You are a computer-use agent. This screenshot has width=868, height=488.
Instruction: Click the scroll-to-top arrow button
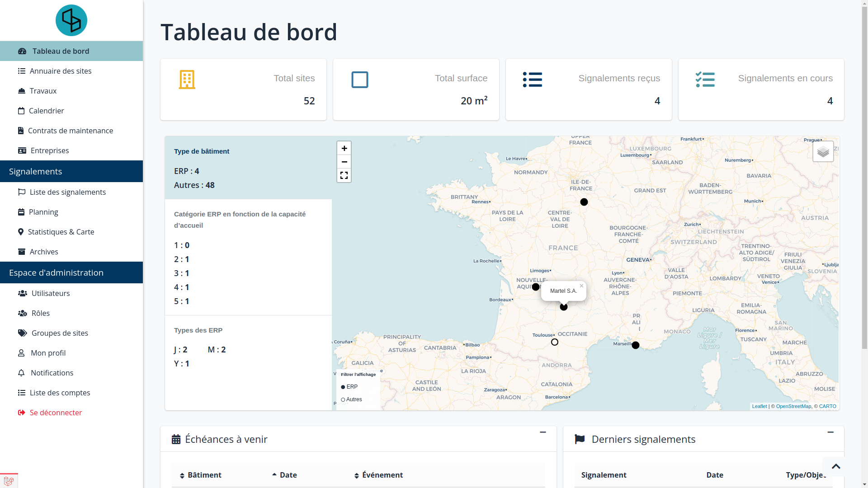835,466
